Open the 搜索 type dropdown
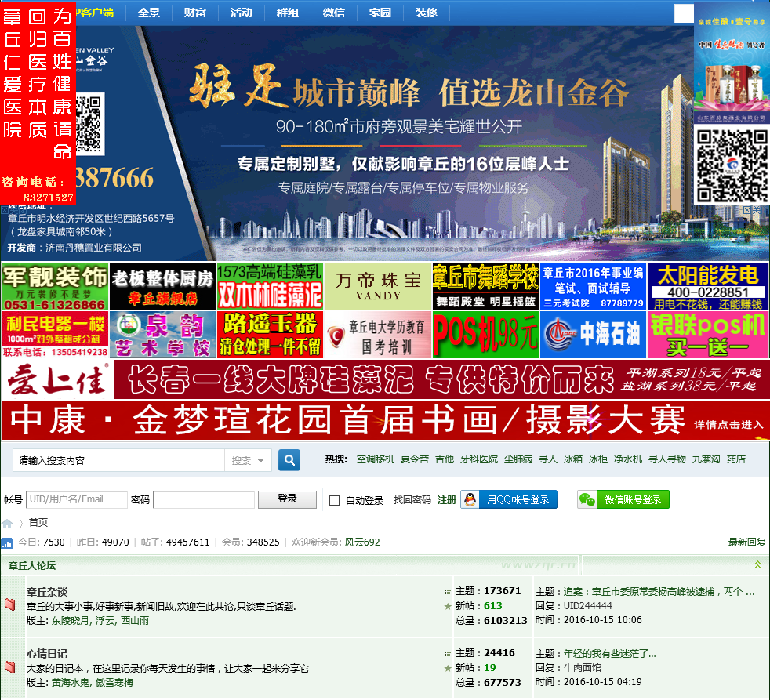Image resolution: width=770 pixels, height=700 pixels. (248, 460)
